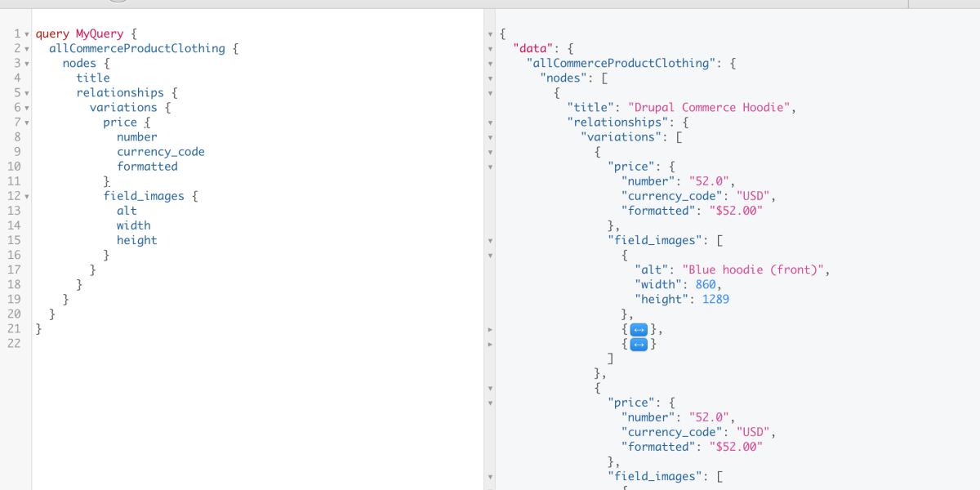Collapse the variations array in the results pane
Screen dimensions: 980x490
click(x=489, y=136)
